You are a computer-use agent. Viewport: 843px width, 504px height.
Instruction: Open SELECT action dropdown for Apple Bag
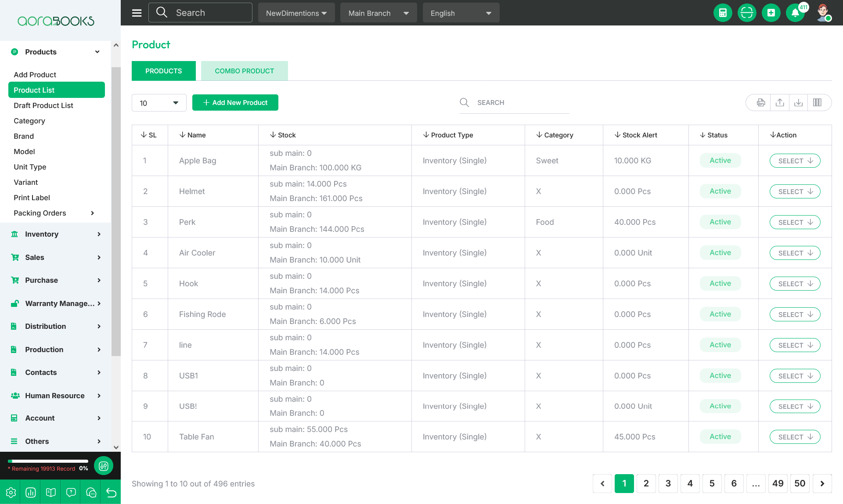pyautogui.click(x=795, y=161)
